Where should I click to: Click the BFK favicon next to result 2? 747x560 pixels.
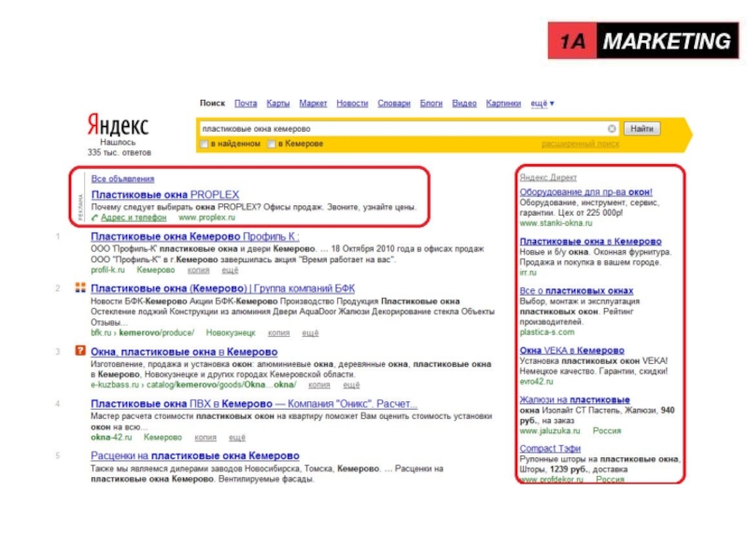click(x=80, y=287)
